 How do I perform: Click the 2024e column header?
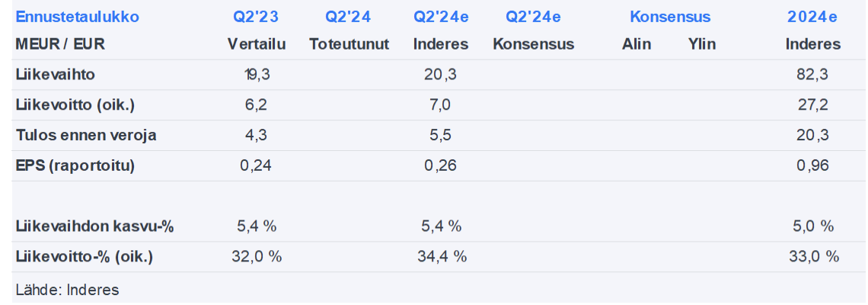813,17
